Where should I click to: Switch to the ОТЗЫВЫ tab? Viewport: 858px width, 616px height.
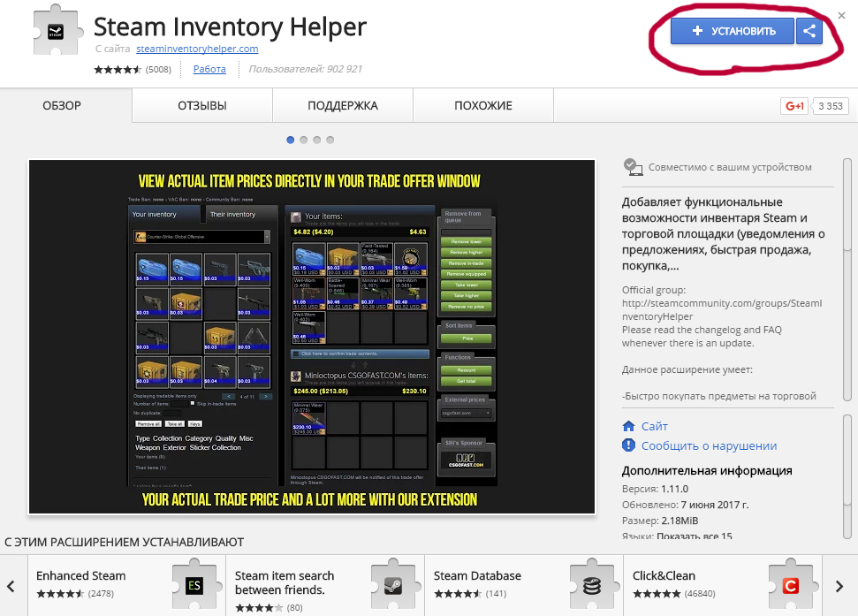pyautogui.click(x=202, y=105)
